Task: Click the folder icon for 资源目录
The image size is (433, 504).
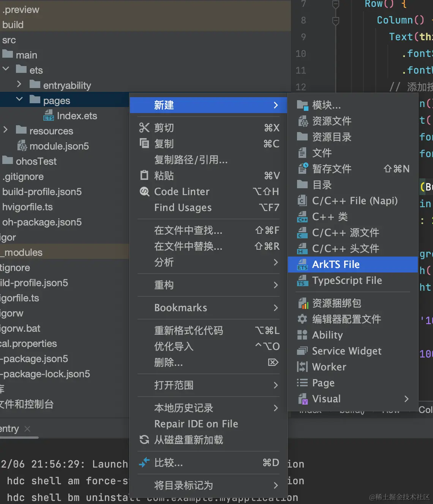Action: point(302,137)
